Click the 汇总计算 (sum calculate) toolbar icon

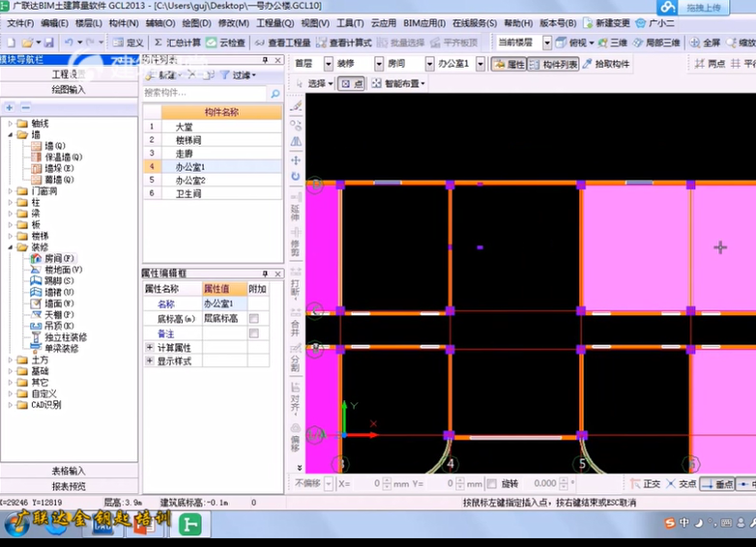[x=177, y=43]
